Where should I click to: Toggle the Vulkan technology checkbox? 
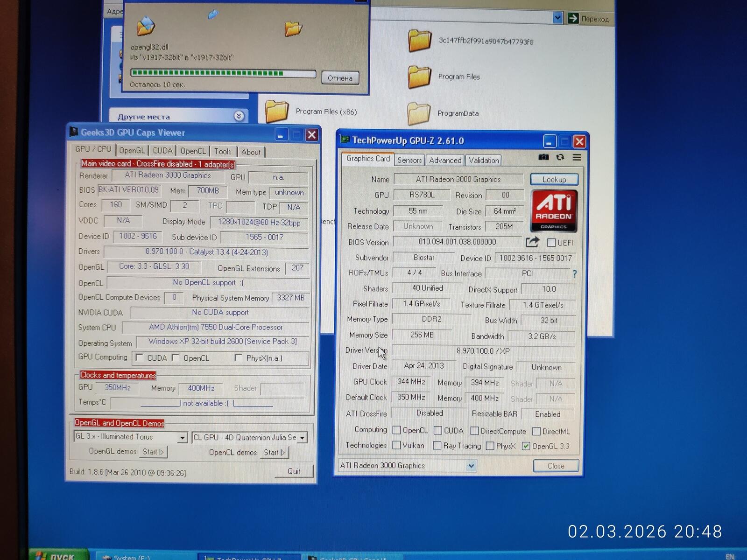(397, 445)
